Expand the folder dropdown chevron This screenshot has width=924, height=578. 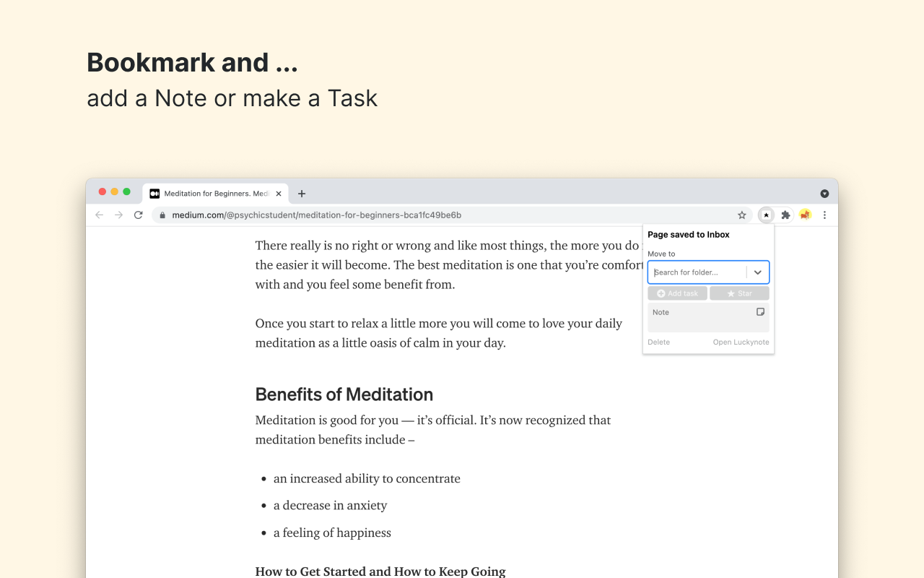click(758, 272)
